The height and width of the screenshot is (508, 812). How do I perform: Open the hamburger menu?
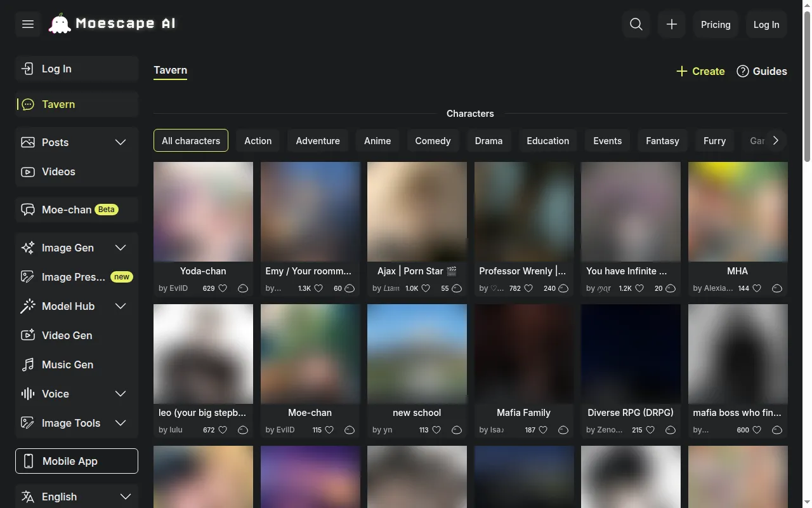(x=28, y=24)
